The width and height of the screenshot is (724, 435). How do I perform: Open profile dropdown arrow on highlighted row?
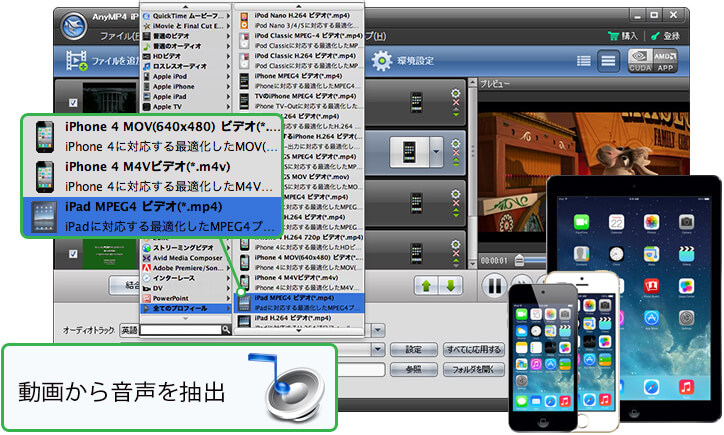(436, 152)
